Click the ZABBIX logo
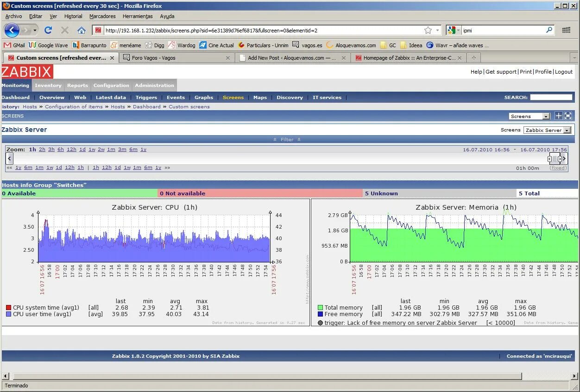 coord(27,72)
